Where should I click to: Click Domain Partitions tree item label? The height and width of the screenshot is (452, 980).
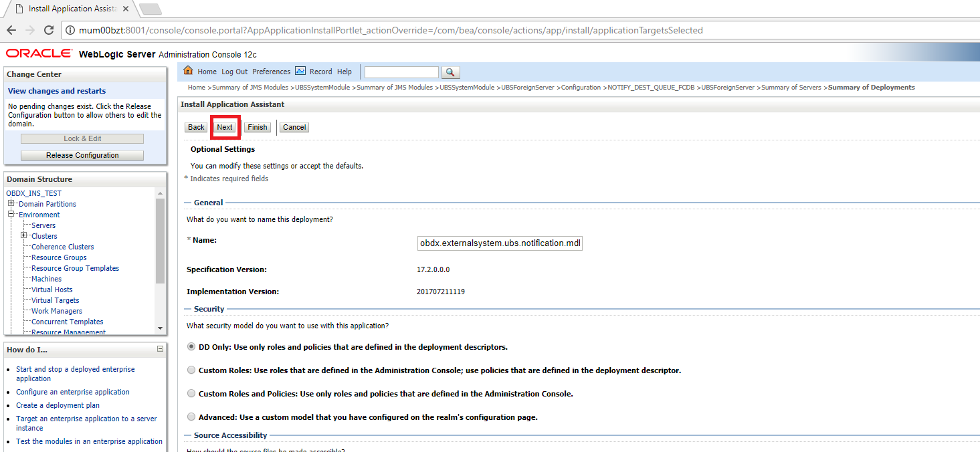point(47,204)
